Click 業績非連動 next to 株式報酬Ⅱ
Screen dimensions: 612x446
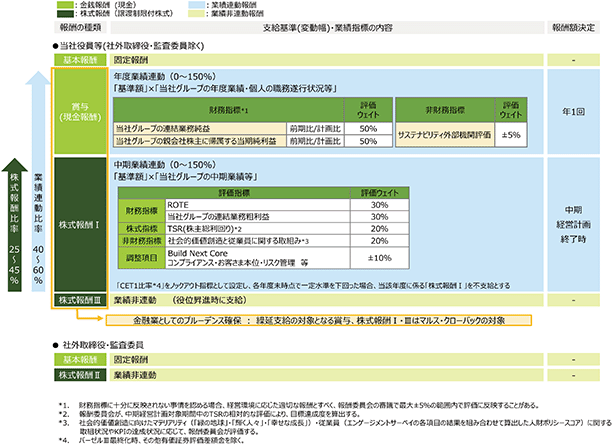click(x=135, y=375)
